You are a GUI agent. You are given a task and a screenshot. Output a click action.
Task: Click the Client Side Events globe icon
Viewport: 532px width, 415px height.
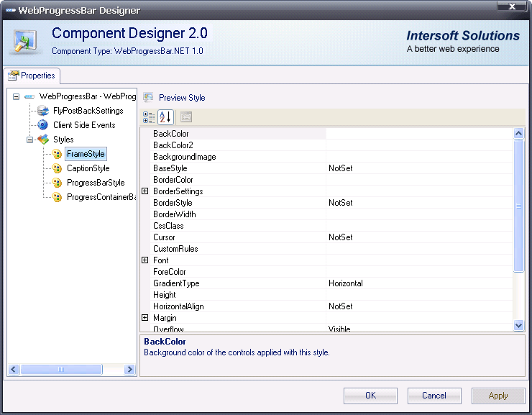click(42, 125)
